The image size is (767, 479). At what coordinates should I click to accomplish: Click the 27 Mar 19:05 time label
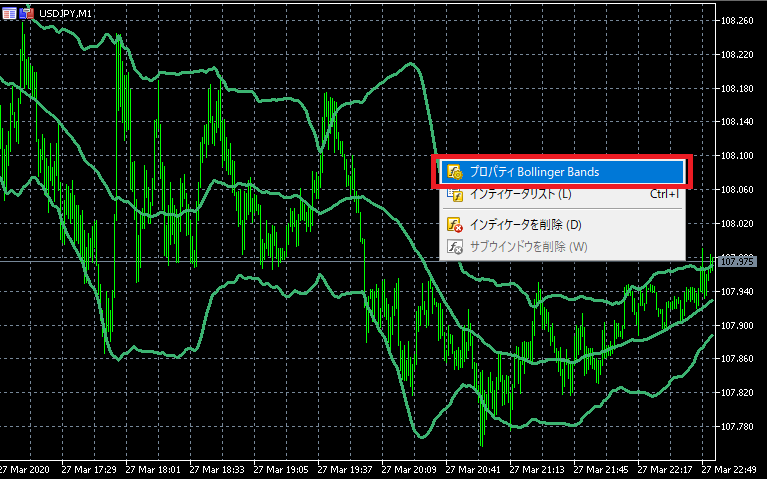[281, 470]
